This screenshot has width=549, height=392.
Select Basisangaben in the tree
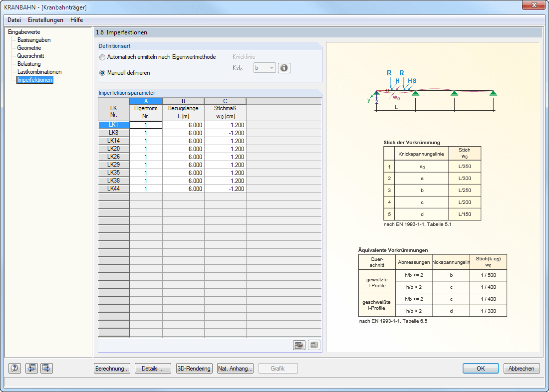[x=34, y=40]
